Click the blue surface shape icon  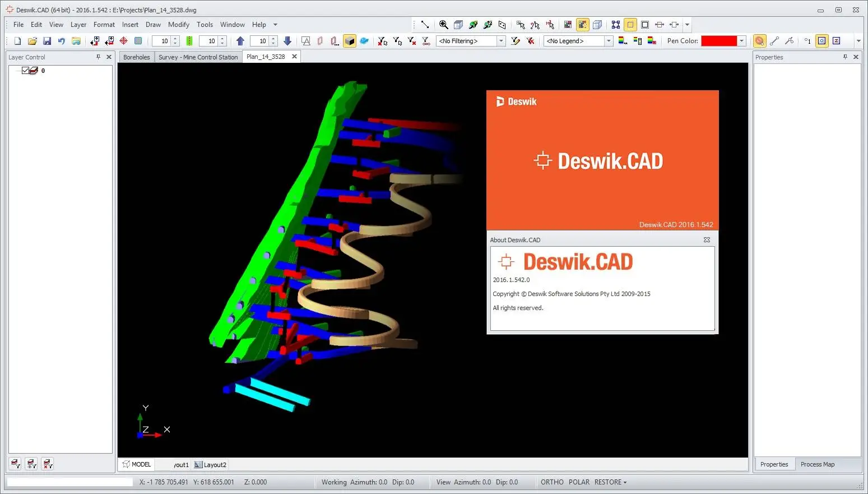[364, 41]
